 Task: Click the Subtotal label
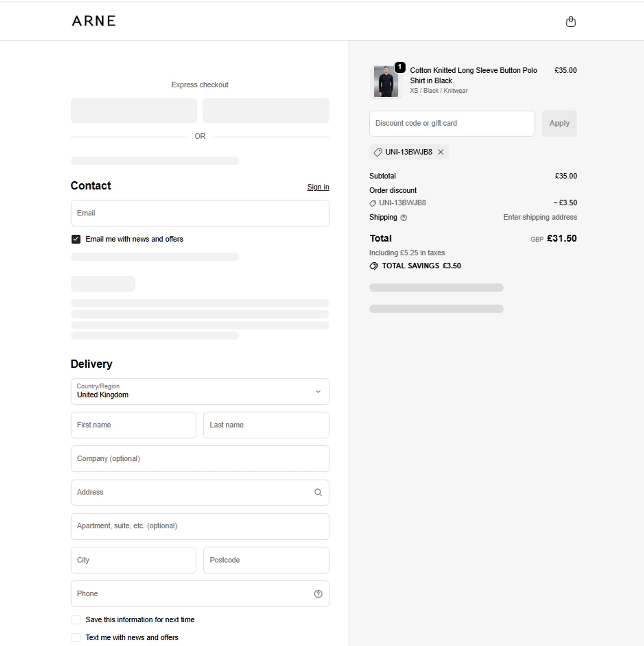click(x=382, y=176)
